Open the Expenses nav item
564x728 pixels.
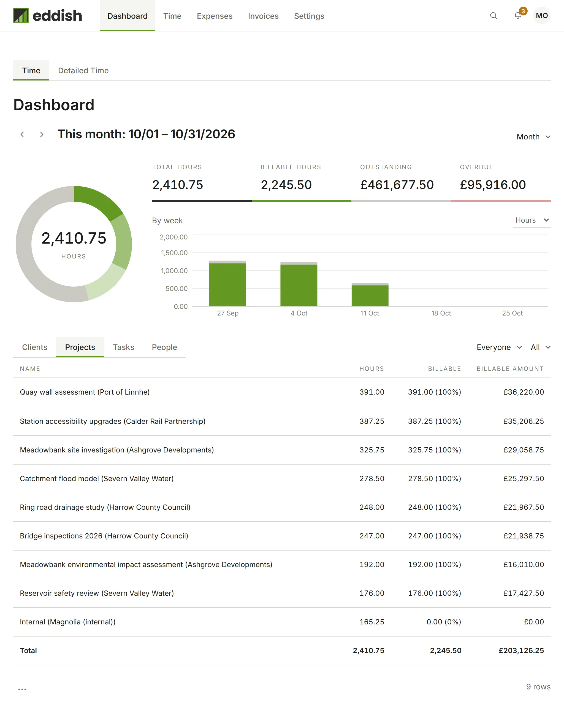pos(215,16)
